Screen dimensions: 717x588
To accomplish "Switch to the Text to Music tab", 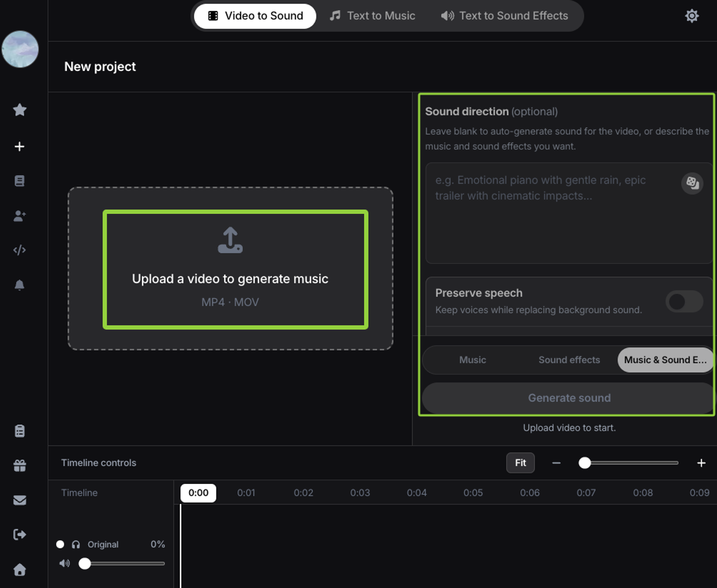I will [372, 16].
